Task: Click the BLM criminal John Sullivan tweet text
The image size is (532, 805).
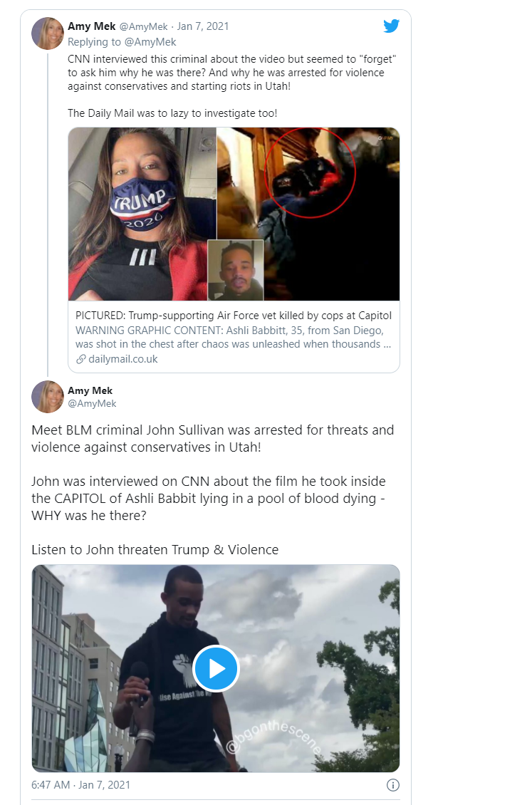Action: 212,438
